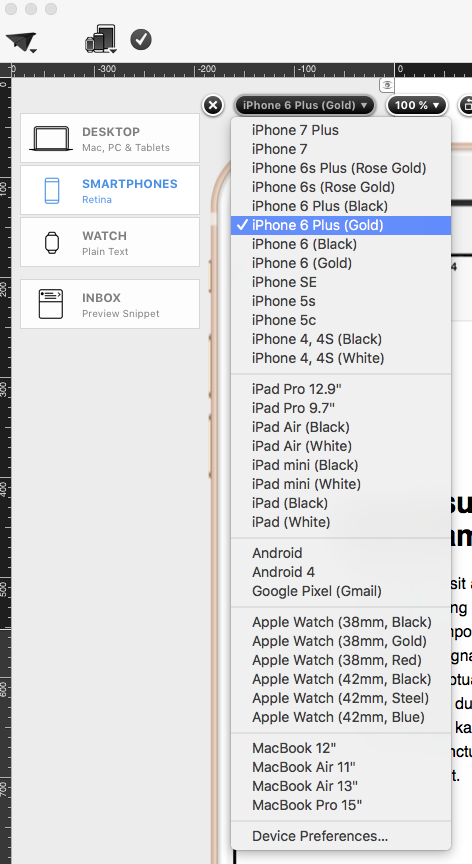Click the horizontal ruler at -200 mark
This screenshot has height=864, width=472.
pyautogui.click(x=197, y=70)
